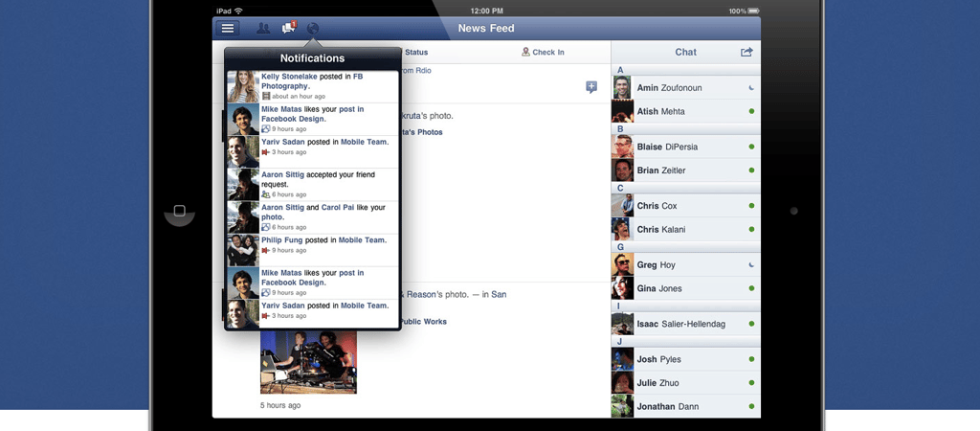The image size is (980, 431).
Task: Open the hamburger menu in the top bar
Action: [228, 29]
